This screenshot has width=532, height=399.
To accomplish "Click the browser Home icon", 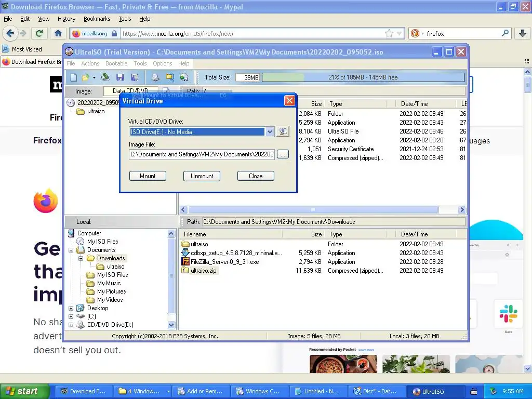I will [x=58, y=33].
